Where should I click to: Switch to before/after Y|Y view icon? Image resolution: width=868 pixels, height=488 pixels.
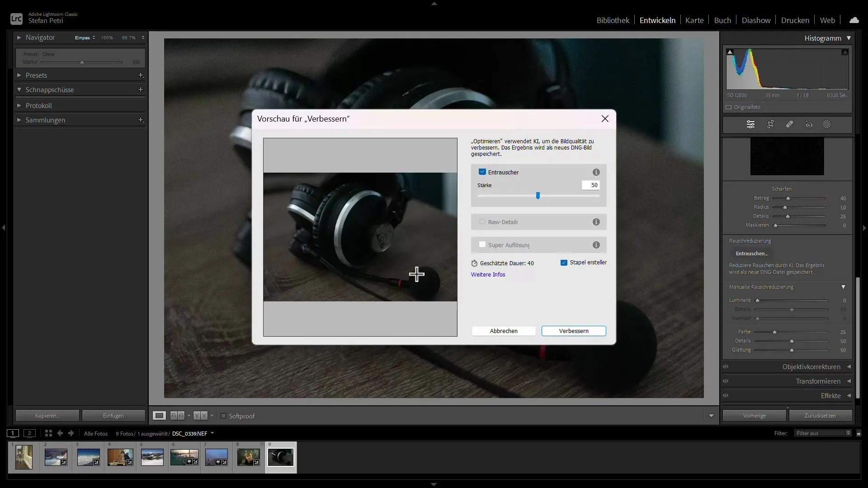click(x=200, y=416)
